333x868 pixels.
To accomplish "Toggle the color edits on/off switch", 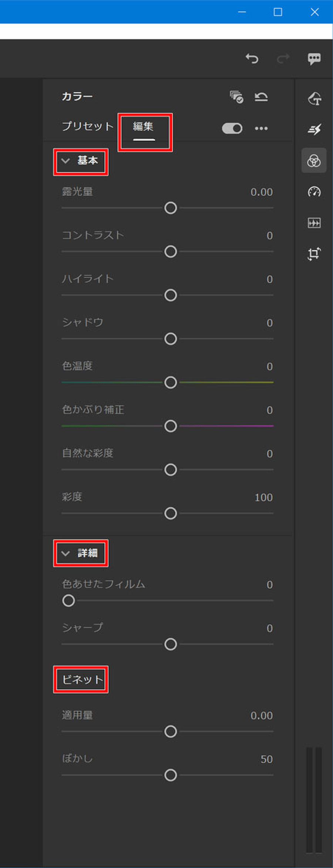I will point(232,128).
